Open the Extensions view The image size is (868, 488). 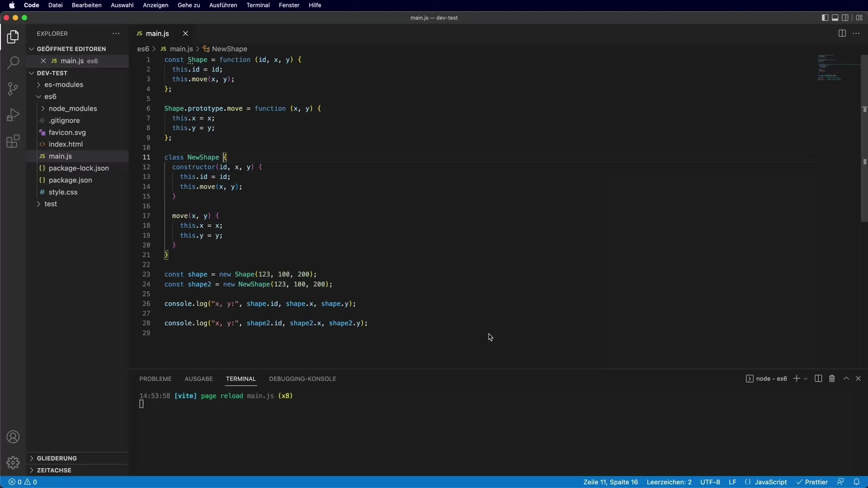13,141
